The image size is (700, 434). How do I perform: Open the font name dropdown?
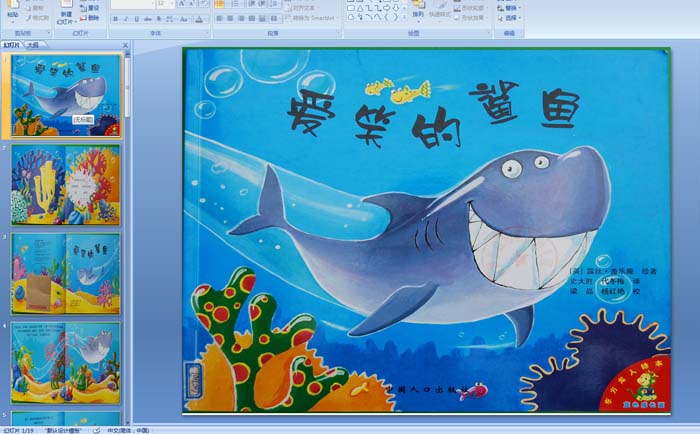tap(153, 4)
